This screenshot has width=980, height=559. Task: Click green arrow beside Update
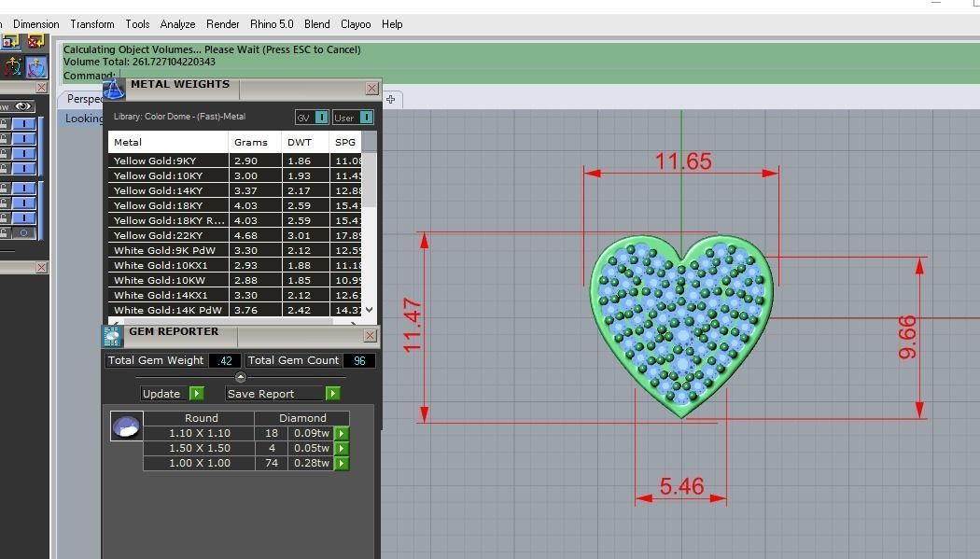tap(197, 394)
